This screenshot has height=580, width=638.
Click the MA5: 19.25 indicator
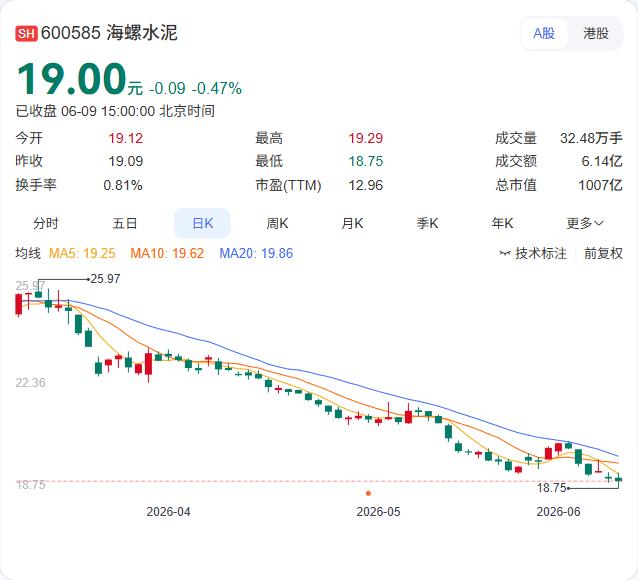pyautogui.click(x=82, y=254)
